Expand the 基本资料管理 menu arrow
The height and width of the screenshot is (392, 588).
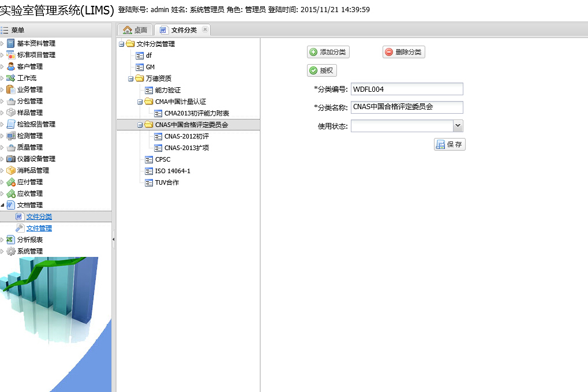2,43
